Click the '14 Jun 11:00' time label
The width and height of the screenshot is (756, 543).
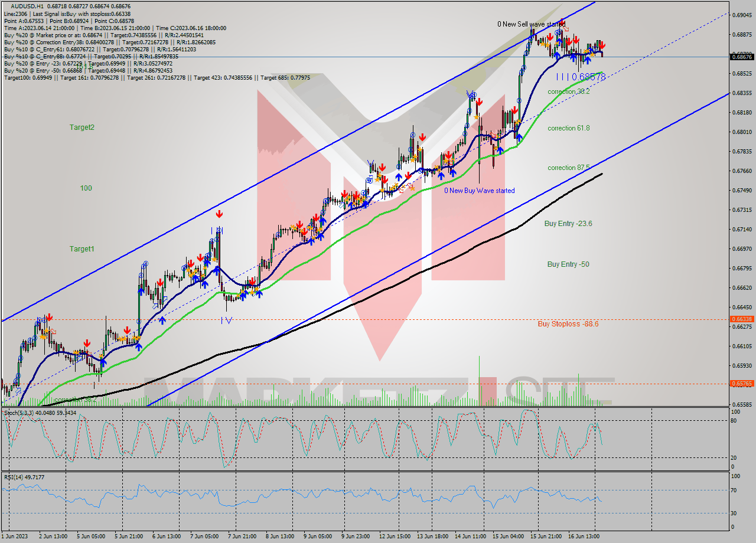(x=471, y=536)
